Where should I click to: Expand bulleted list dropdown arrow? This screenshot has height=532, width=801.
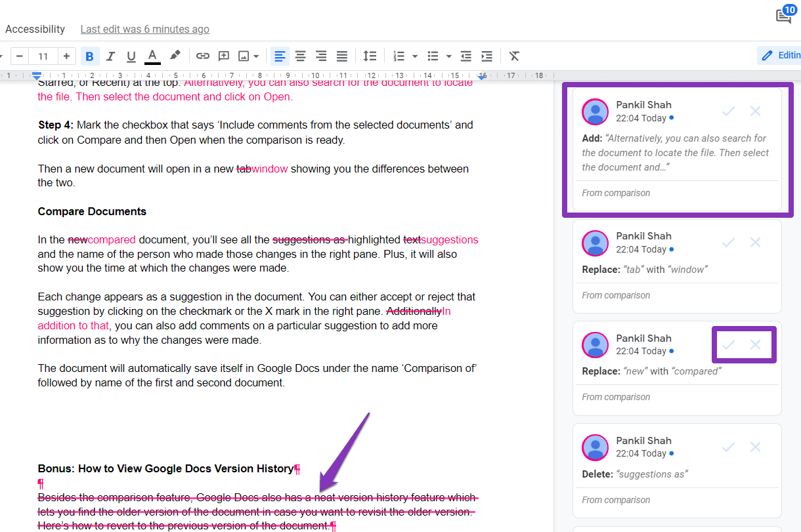449,56
